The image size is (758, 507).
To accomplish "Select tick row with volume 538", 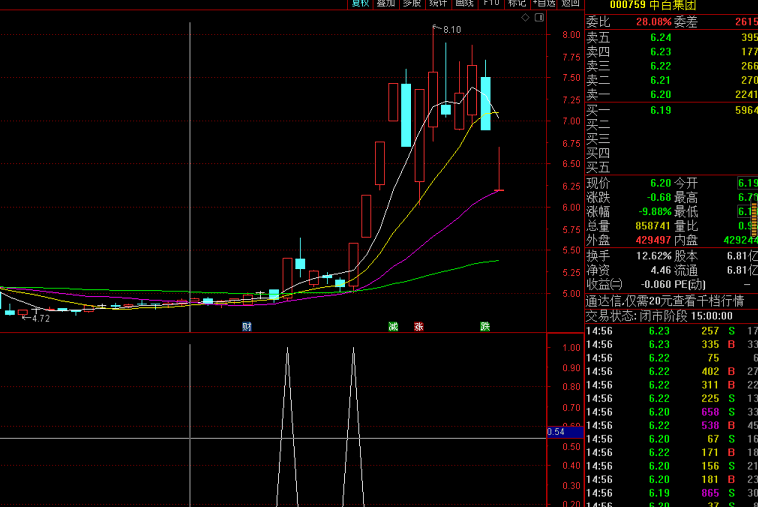I will 671,426.
